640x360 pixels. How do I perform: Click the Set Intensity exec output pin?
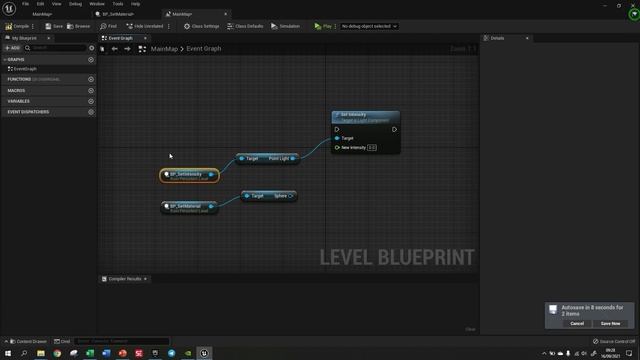coord(394,129)
